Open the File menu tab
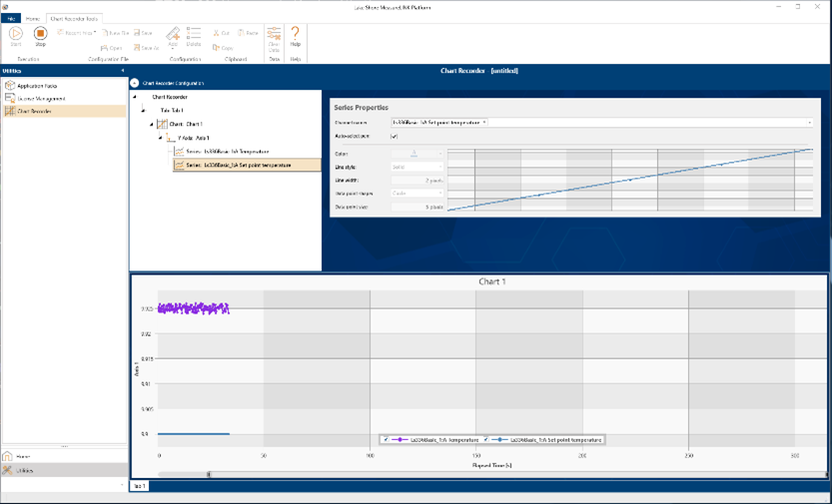 [x=11, y=18]
